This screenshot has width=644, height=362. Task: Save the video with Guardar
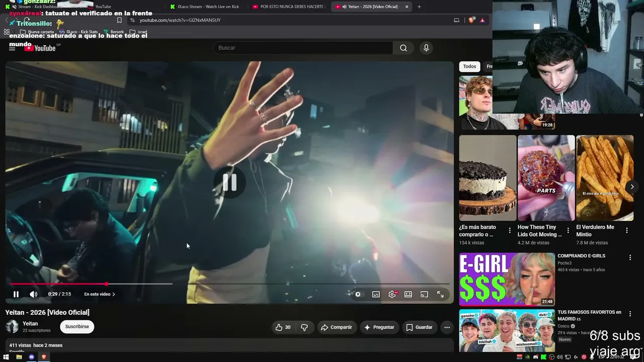419,327
